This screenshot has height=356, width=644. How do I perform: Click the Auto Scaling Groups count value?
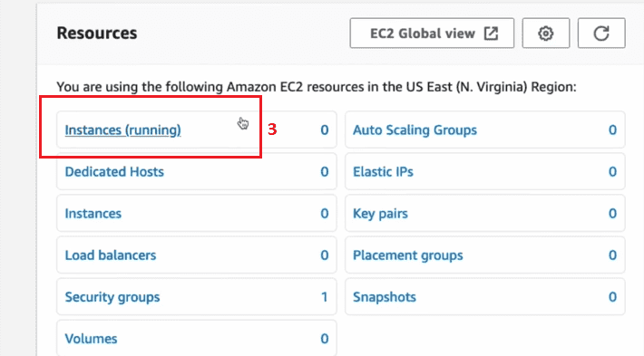pos(613,130)
